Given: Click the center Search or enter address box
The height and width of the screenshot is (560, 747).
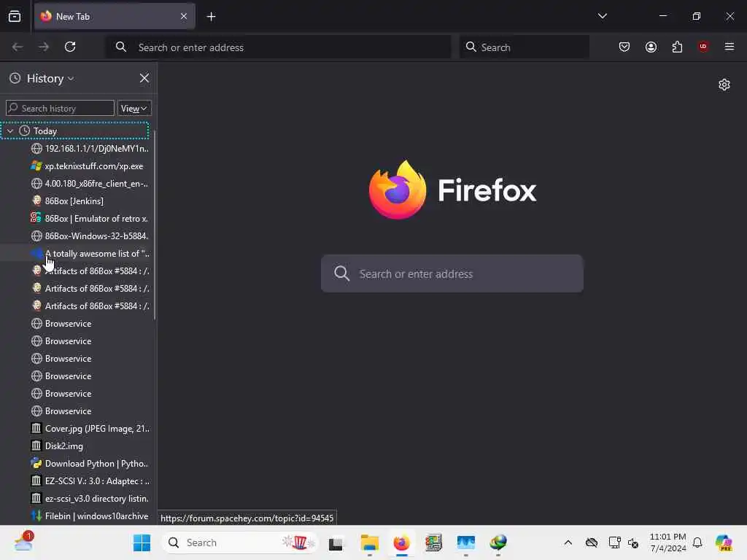Looking at the screenshot, I should 452,273.
